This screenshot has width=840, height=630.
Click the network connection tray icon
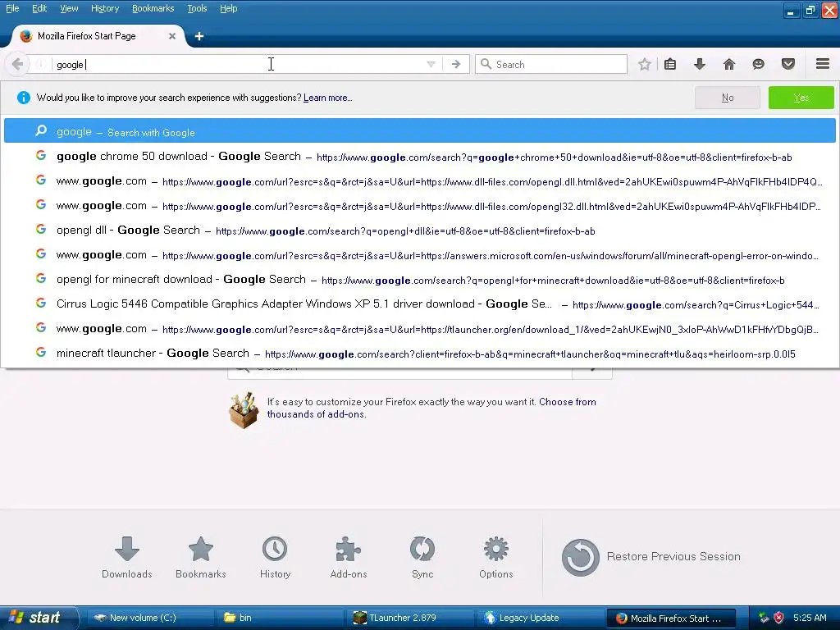click(x=764, y=618)
